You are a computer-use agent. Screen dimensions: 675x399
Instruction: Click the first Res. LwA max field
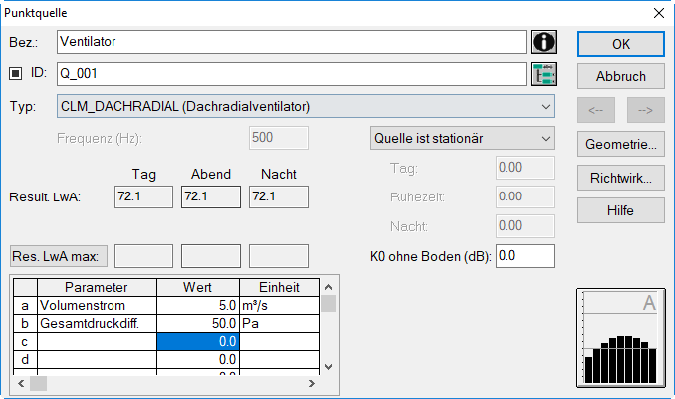coord(143,256)
